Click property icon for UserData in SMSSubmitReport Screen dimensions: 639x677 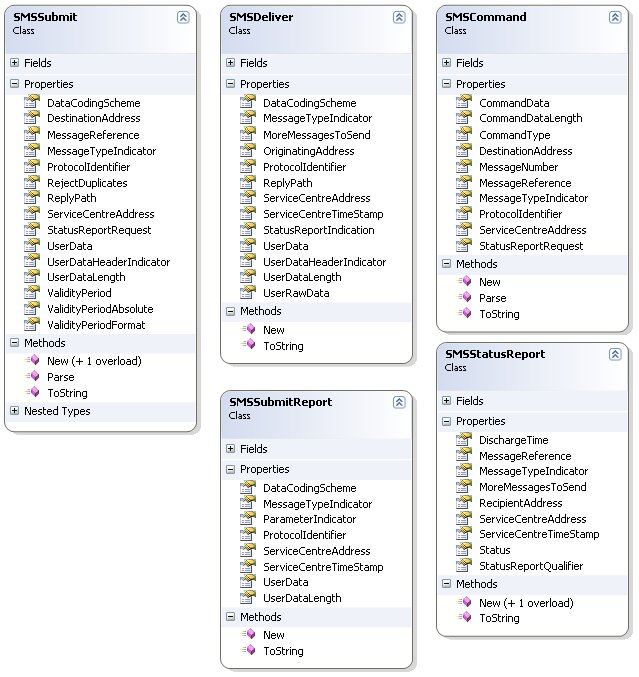[x=248, y=582]
